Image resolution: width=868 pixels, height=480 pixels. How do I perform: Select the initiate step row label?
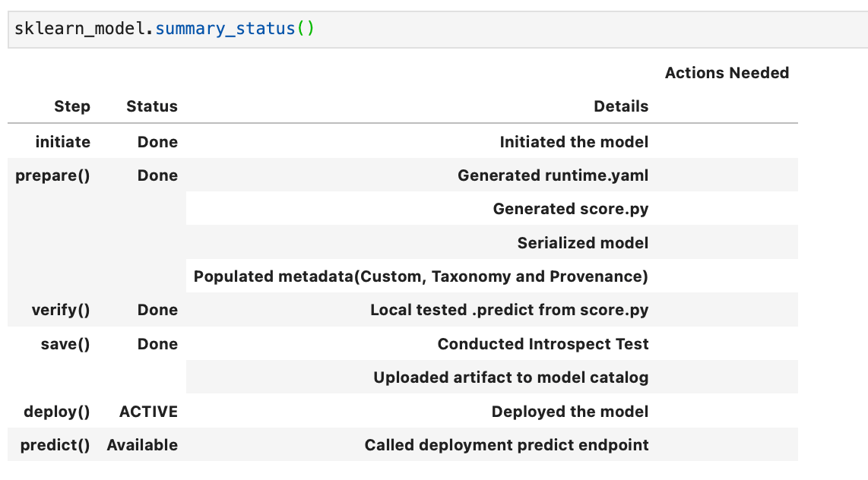tap(62, 142)
